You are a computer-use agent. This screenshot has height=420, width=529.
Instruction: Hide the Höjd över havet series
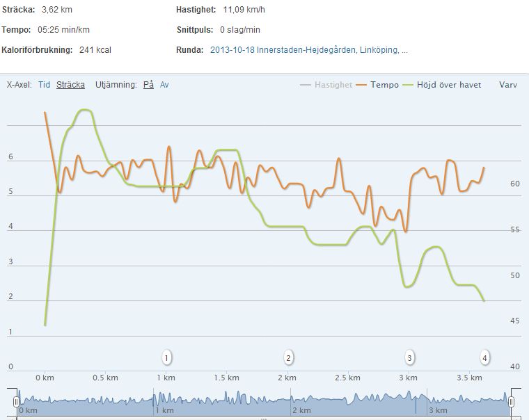pyautogui.click(x=449, y=85)
